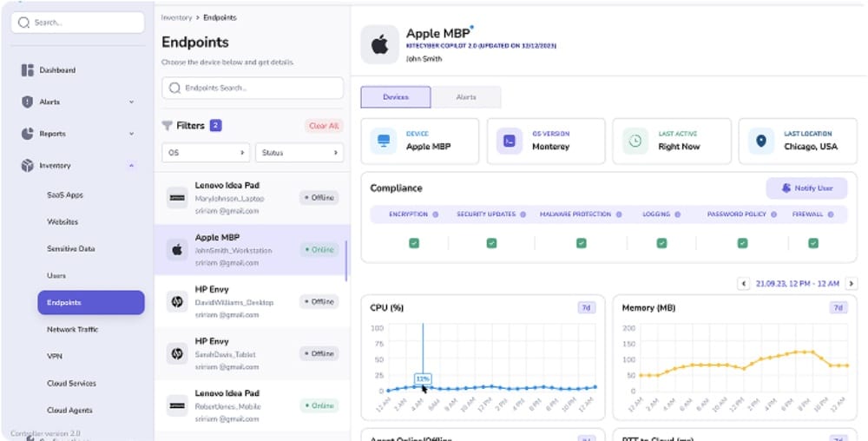
Task: Click the Security Updates info icon
Action: coord(523,214)
